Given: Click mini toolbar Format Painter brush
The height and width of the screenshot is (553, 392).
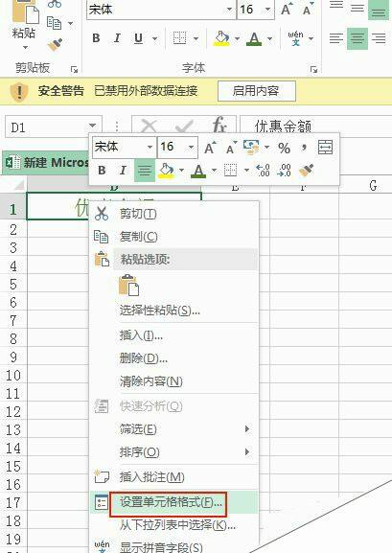Looking at the screenshot, I should [307, 171].
